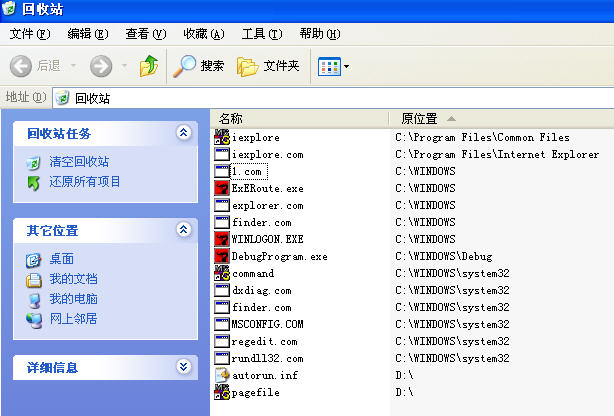This screenshot has width=614, height=416.
Task: Open the Views dropdown arrow
Action: (346, 67)
